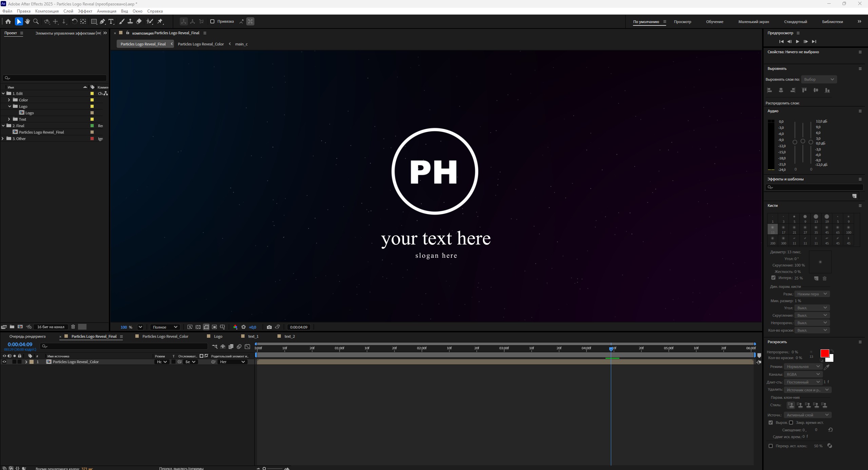Switch to the Обучение workspace
Viewport: 868px width, 470px height.
714,22
